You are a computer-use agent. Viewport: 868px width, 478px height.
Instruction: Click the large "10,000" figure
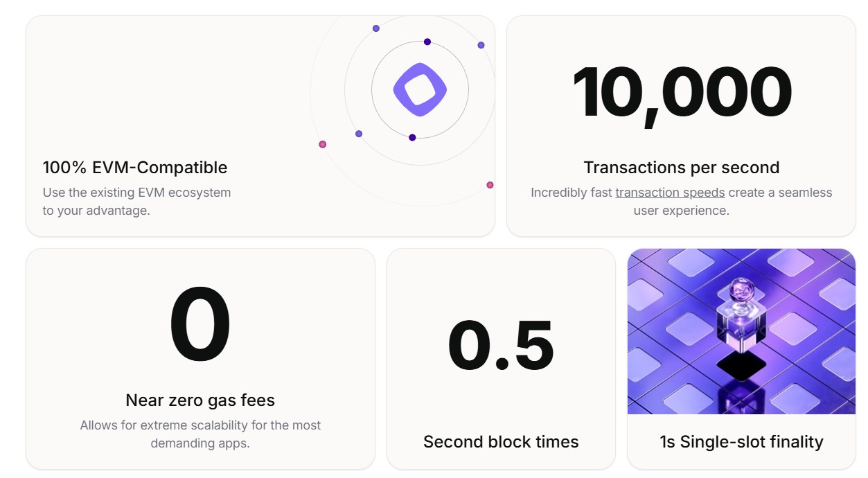(682, 93)
